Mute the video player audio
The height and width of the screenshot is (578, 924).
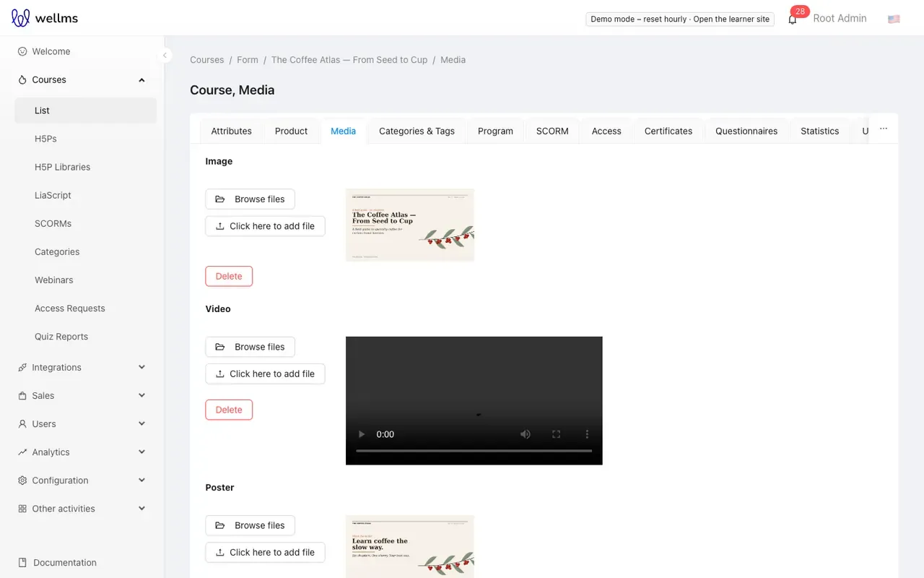pos(526,434)
